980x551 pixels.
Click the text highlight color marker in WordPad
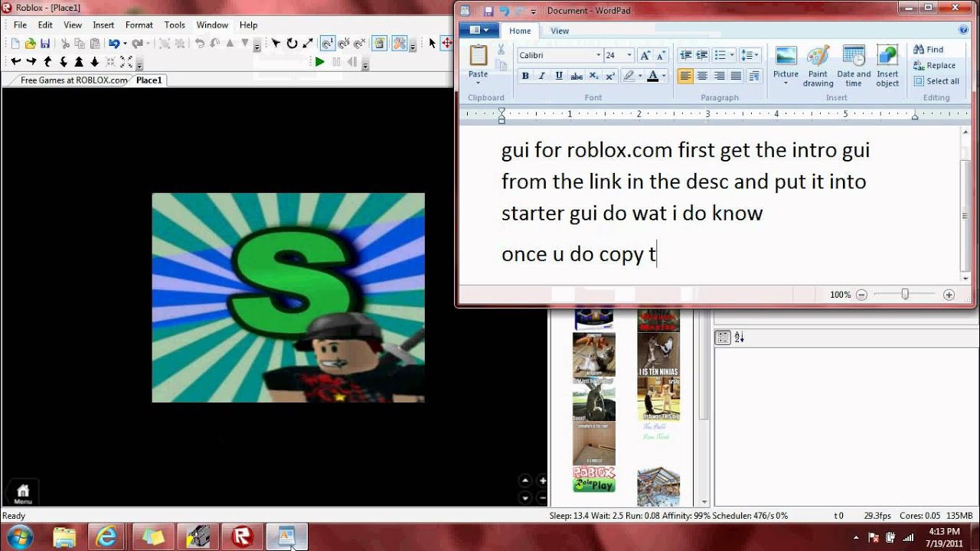629,76
